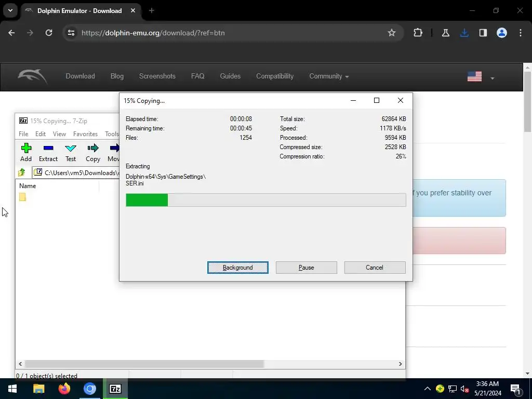532x399 pixels.
Task: Click the 7-Zip title bar icon
Action: (x=23, y=121)
